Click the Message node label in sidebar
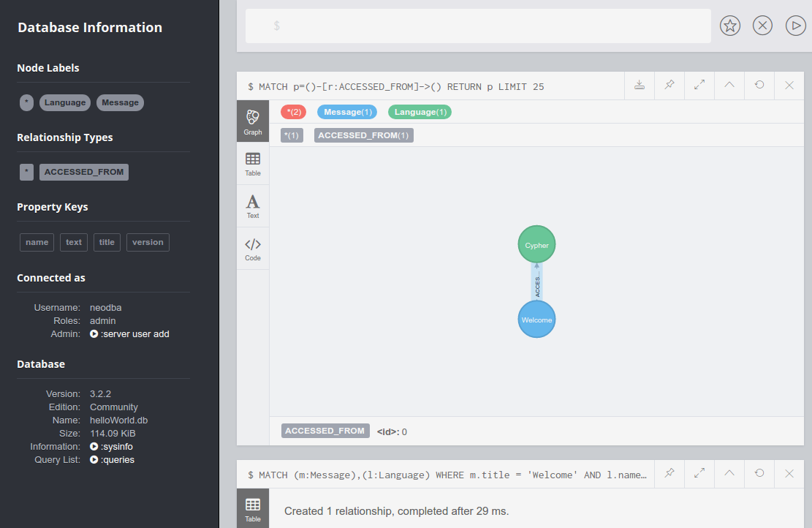Viewport: 812px width, 528px height. pyautogui.click(x=120, y=102)
